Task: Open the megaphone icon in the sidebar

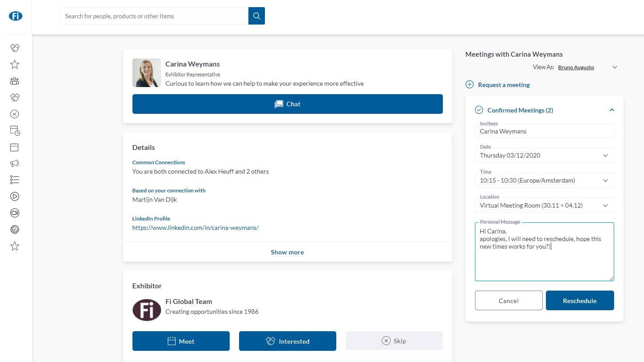Action: tap(15, 163)
